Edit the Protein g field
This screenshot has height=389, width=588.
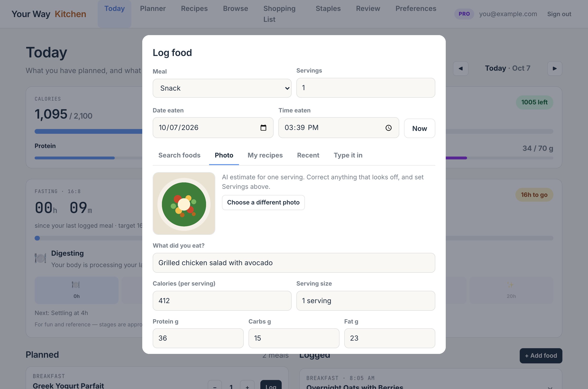coord(198,338)
